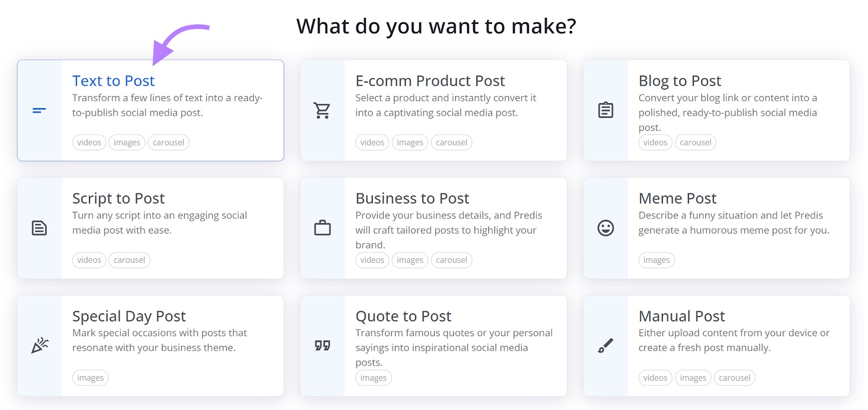Click the videos tag on Text to Post
This screenshot has width=868, height=410.
pos(88,142)
